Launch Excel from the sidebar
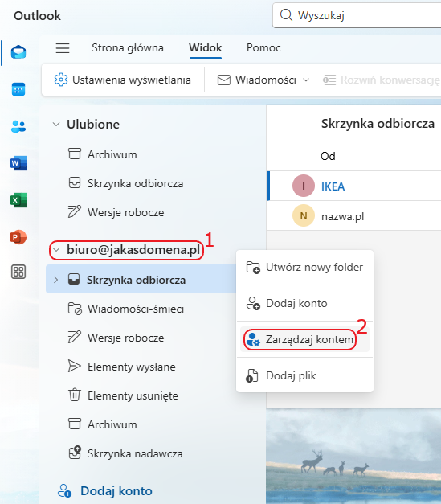 click(x=18, y=200)
